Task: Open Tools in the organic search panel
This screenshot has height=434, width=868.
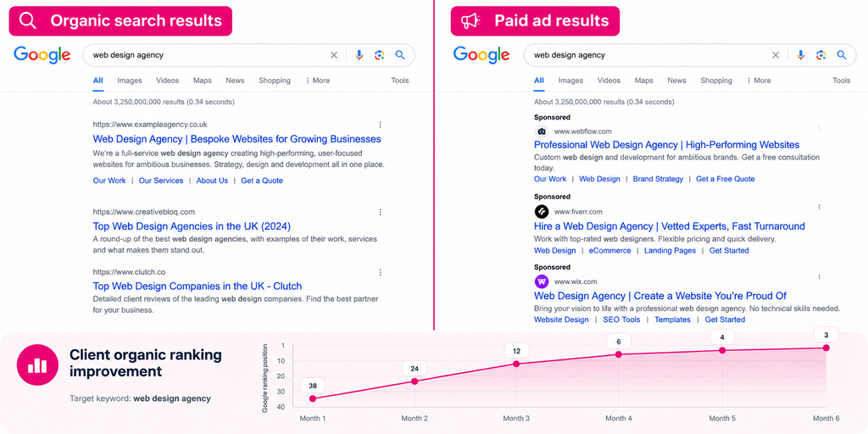Action: coord(400,81)
